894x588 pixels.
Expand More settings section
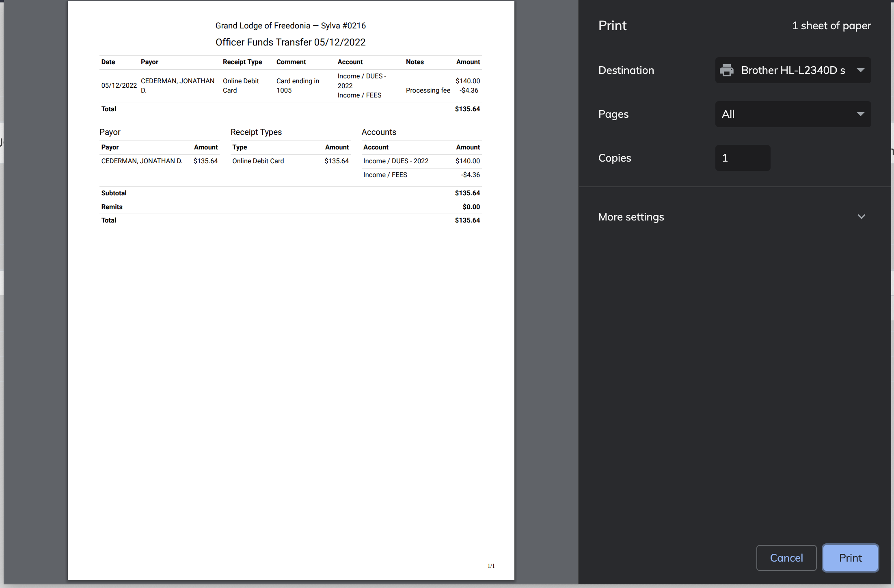(x=732, y=217)
